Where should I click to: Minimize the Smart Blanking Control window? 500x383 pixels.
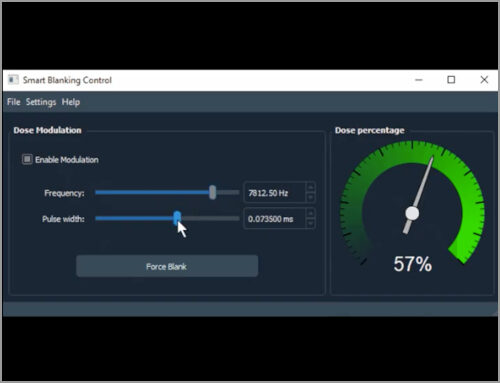(x=419, y=80)
